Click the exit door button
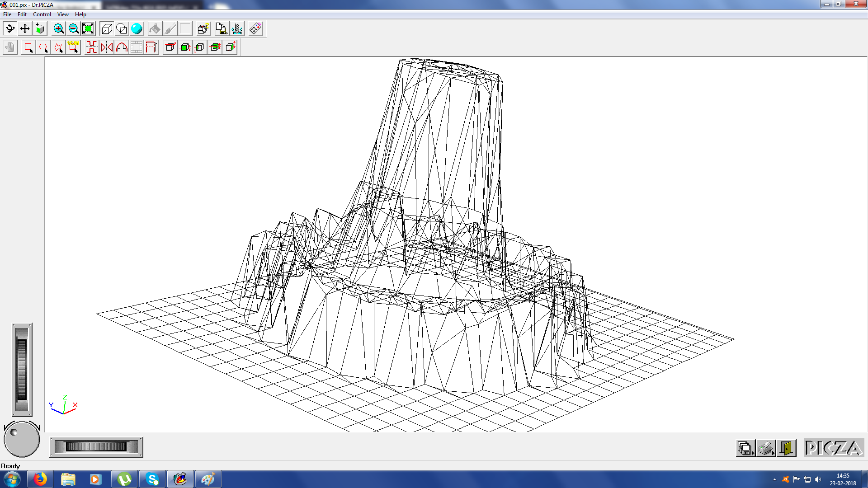The height and width of the screenshot is (488, 868). (787, 448)
